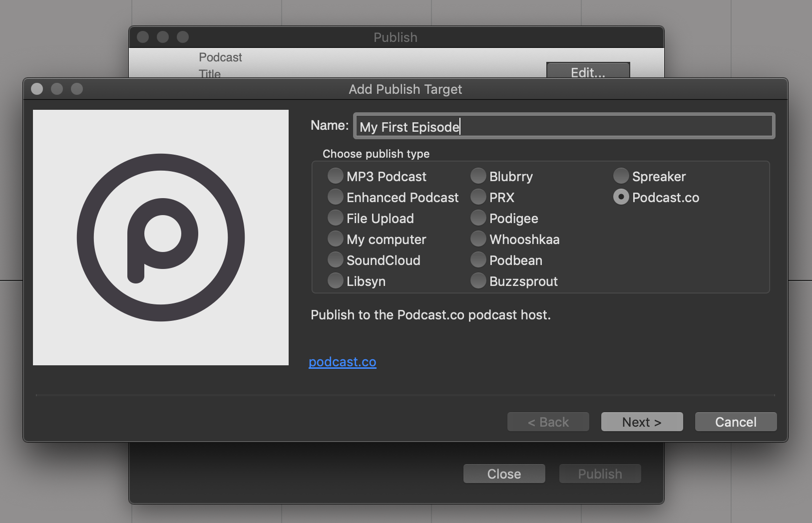The height and width of the screenshot is (523, 812).
Task: Click the Podcast.co logo image
Action: click(x=161, y=238)
